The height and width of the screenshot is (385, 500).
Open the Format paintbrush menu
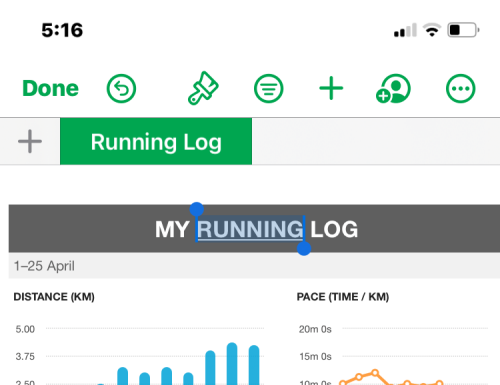(203, 88)
